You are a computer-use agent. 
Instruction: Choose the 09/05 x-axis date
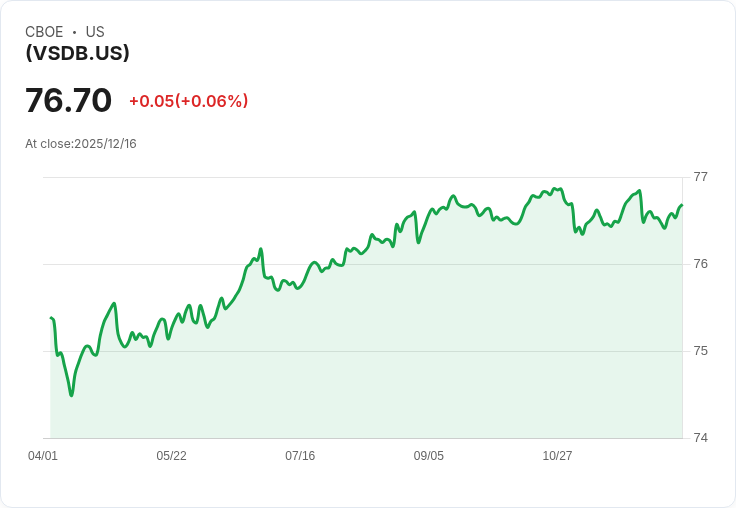pyautogui.click(x=428, y=456)
